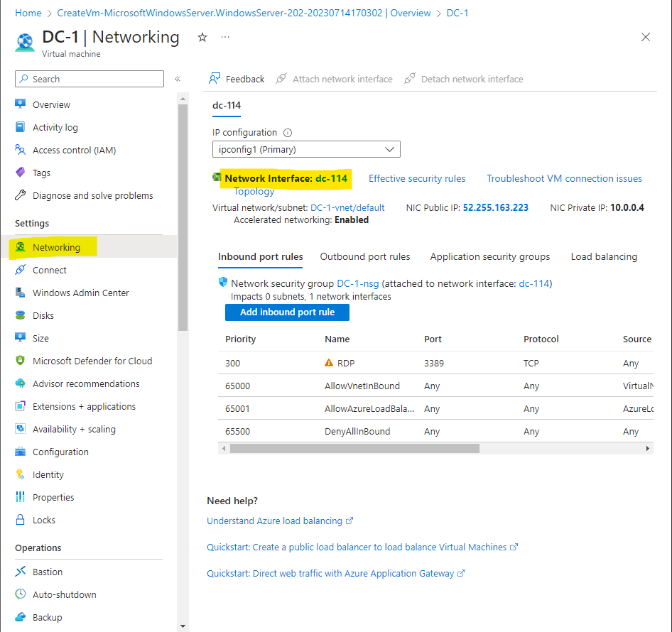Open the Networking menu item in Settings

pyautogui.click(x=89, y=247)
